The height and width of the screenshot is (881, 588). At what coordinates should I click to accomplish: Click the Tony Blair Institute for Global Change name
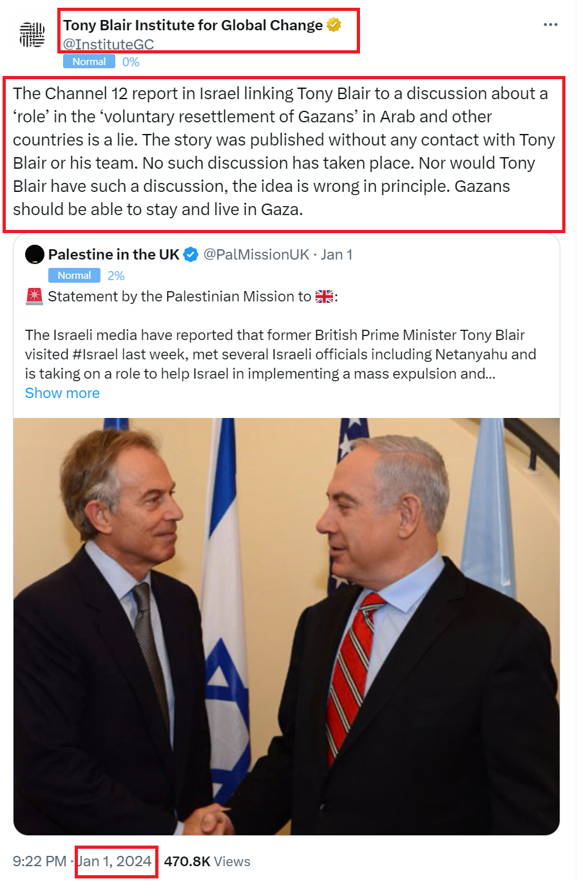[x=193, y=25]
